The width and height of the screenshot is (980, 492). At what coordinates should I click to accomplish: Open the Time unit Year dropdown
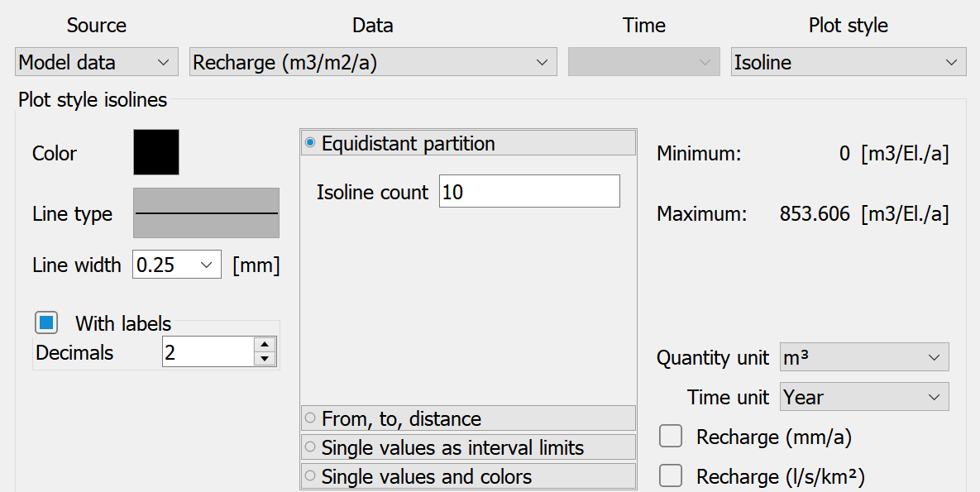click(864, 396)
